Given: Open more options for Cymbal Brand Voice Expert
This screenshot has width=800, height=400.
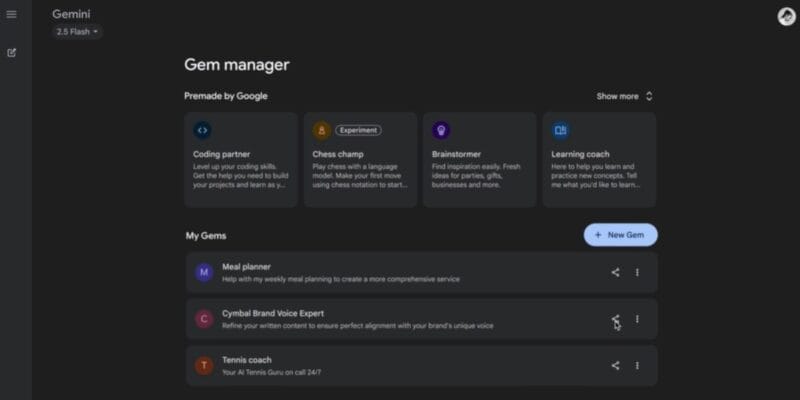Looking at the screenshot, I should pyautogui.click(x=637, y=319).
